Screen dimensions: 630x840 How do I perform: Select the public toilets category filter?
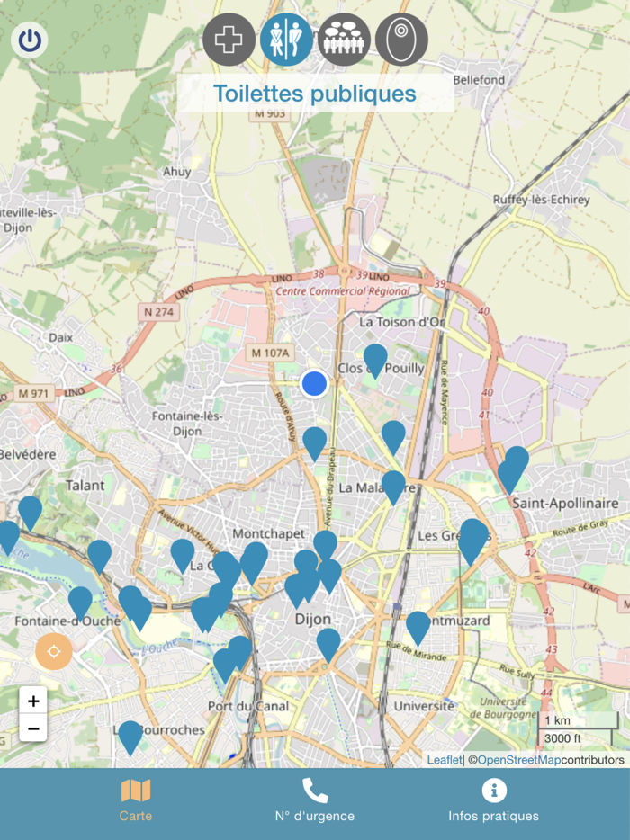tap(286, 40)
